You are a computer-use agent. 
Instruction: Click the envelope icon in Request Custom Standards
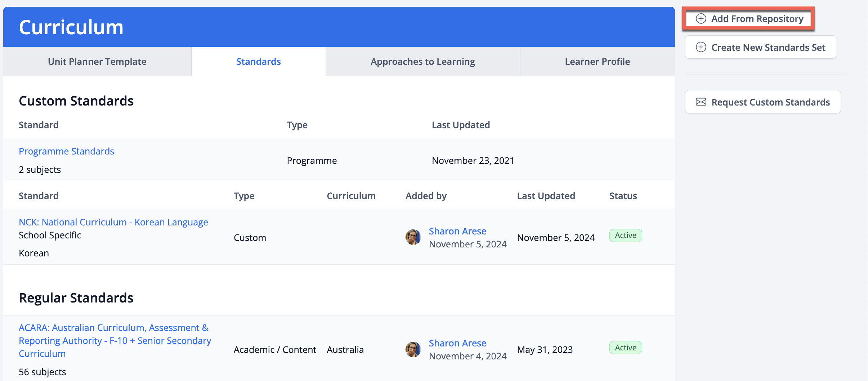(x=701, y=102)
